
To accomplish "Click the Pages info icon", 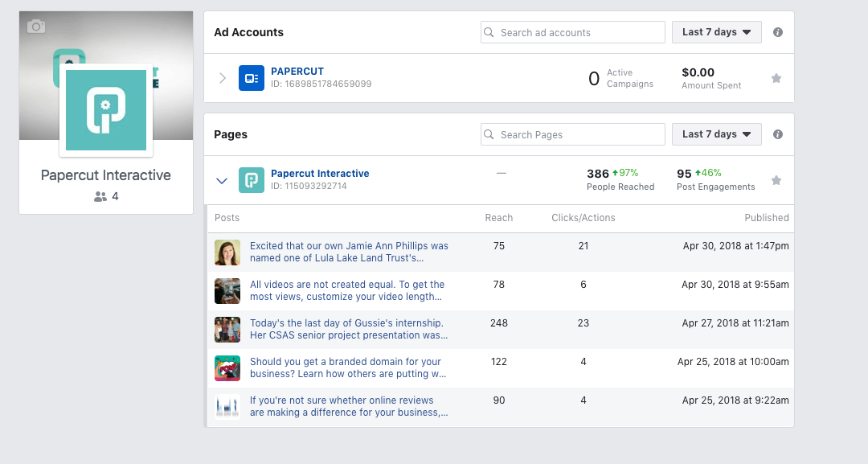I will pyautogui.click(x=778, y=134).
